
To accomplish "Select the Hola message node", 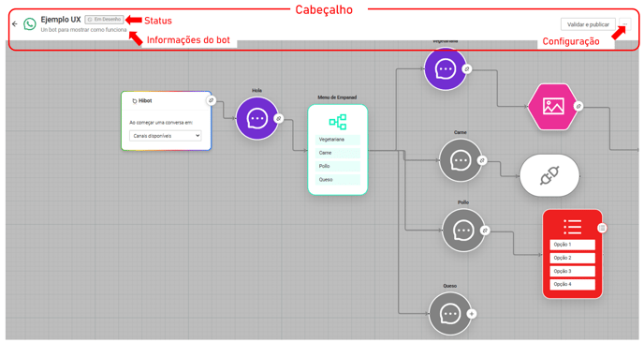I will click(x=257, y=118).
